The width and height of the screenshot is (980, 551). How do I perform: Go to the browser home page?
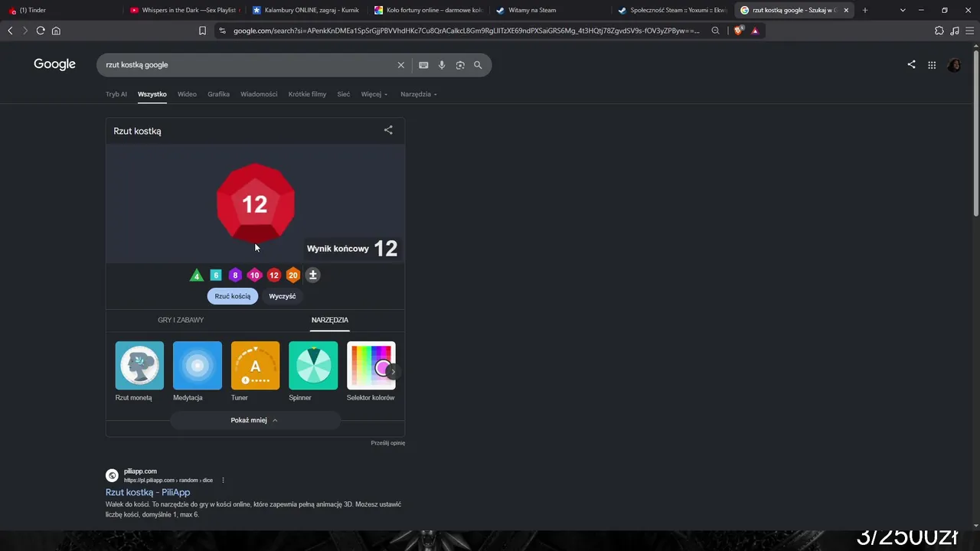pyautogui.click(x=56, y=31)
